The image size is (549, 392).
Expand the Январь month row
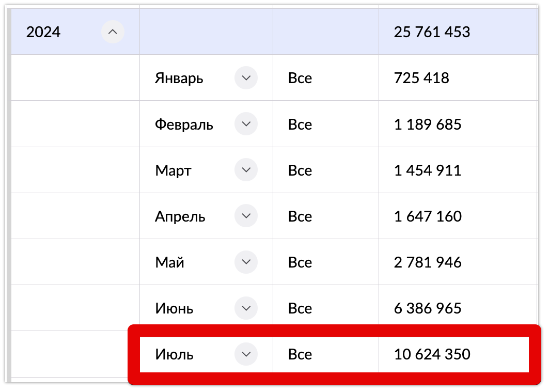coord(246,77)
